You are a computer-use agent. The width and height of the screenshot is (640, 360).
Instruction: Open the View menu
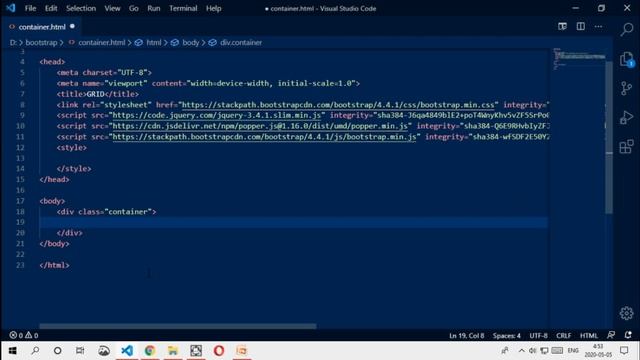tap(112, 8)
